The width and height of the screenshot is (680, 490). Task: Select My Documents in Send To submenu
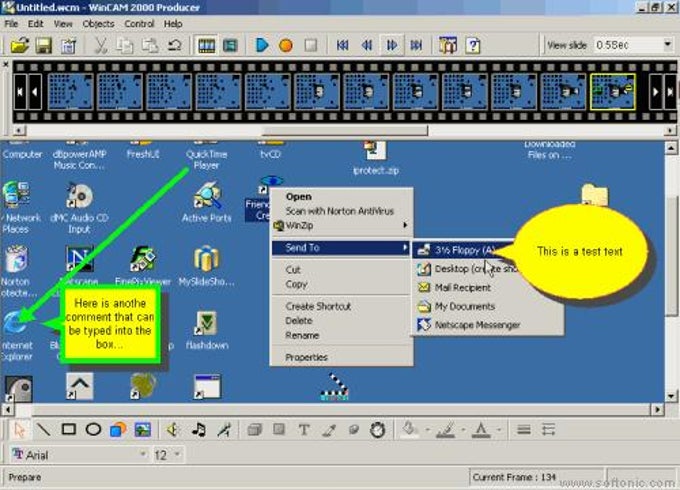click(x=465, y=306)
